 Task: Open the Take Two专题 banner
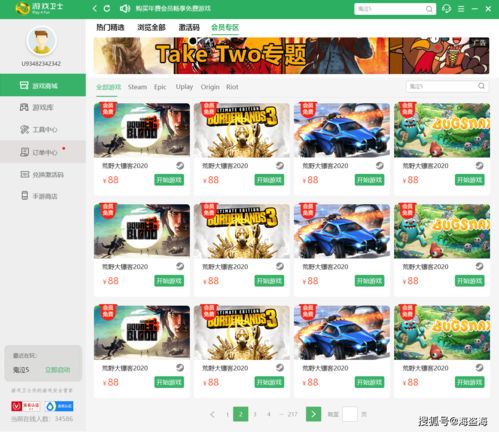pos(291,55)
